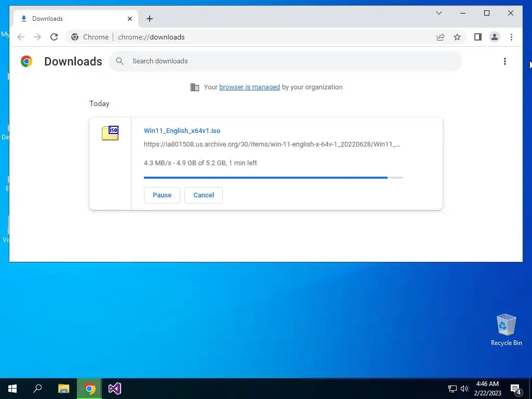Viewport: 532px width, 399px height.
Task: Share this page icon in address bar
Action: point(441,37)
